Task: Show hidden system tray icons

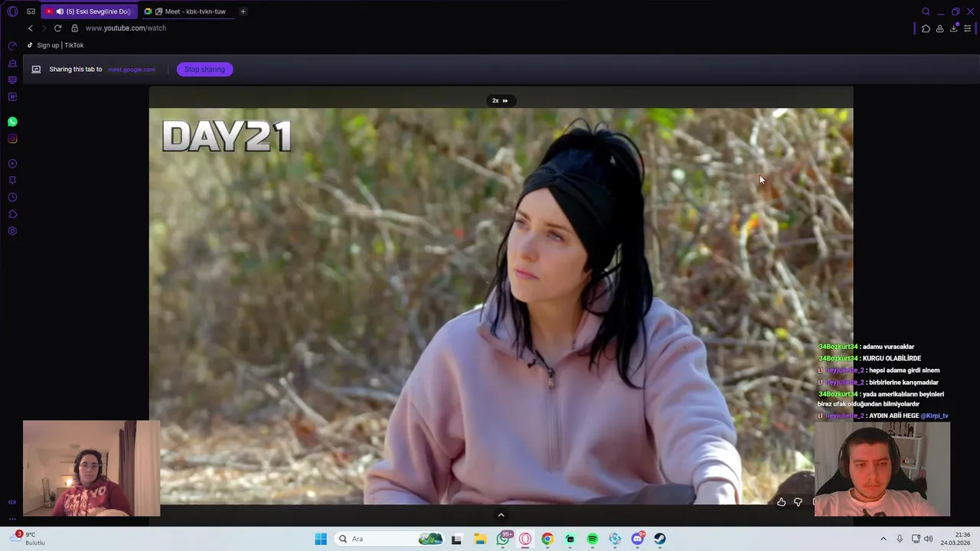Action: coord(883,539)
